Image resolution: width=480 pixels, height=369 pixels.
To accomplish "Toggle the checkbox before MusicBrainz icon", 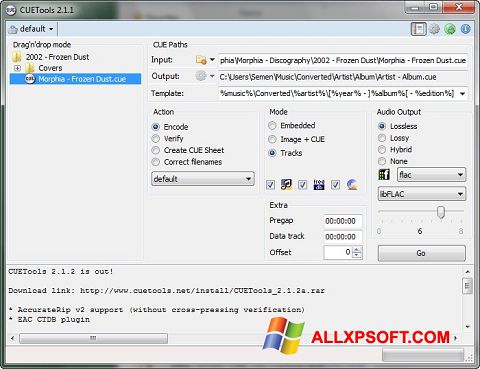I will pos(271,185).
